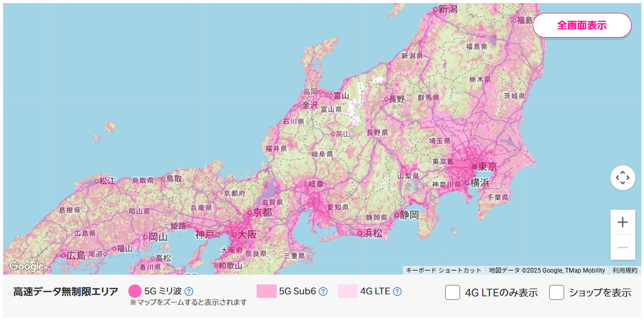This screenshot has height=320, width=644.
Task: Open the 利用規約 terms link
Action: coord(625,270)
